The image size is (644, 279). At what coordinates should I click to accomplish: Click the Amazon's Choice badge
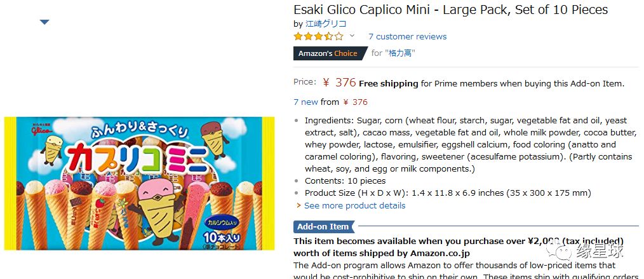tap(328, 53)
